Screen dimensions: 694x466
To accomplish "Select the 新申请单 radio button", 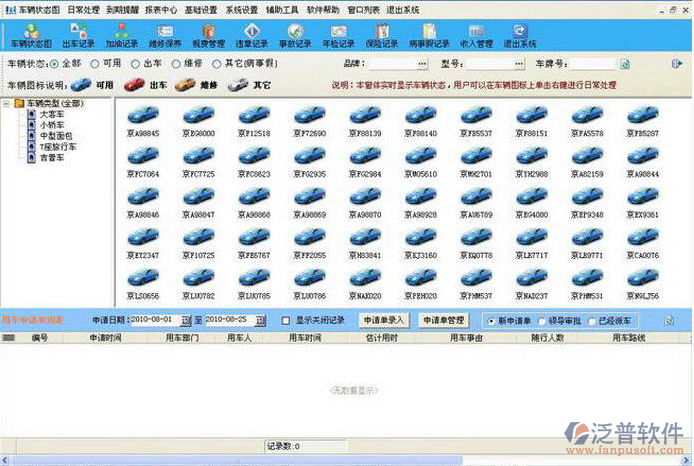I will (x=490, y=321).
